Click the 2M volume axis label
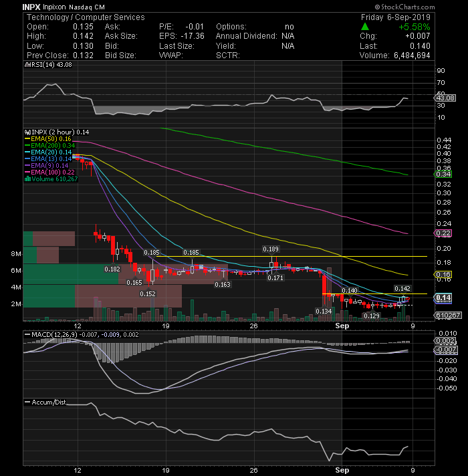 [x=17, y=304]
